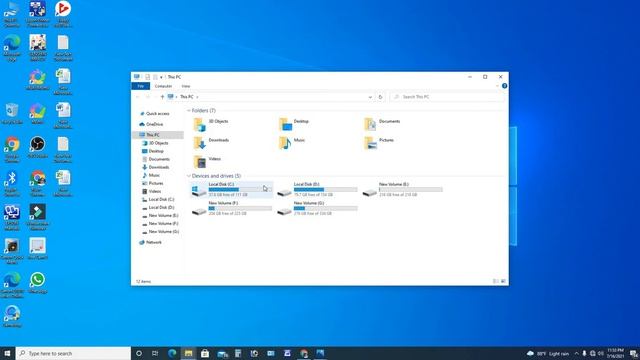This screenshot has height=360, width=640.
Task: Click This PC segment in address bar
Action: [187, 97]
